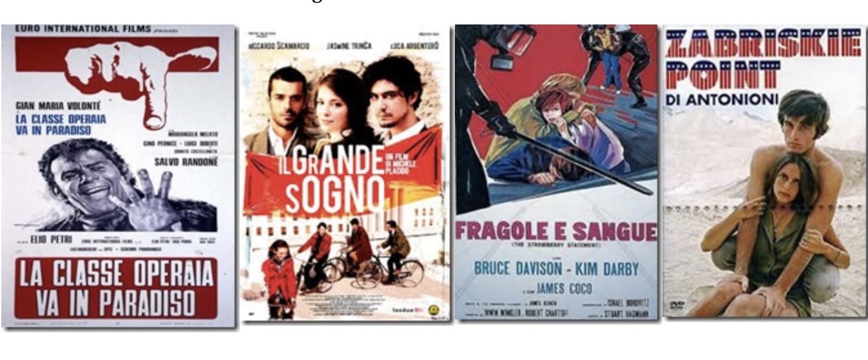Screen dimensions: 868x360
Task: Click the James Coco name text
Action: pos(566,289)
